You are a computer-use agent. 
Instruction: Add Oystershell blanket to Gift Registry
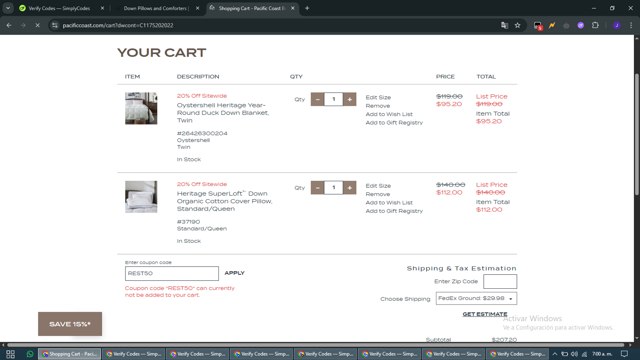tap(394, 122)
